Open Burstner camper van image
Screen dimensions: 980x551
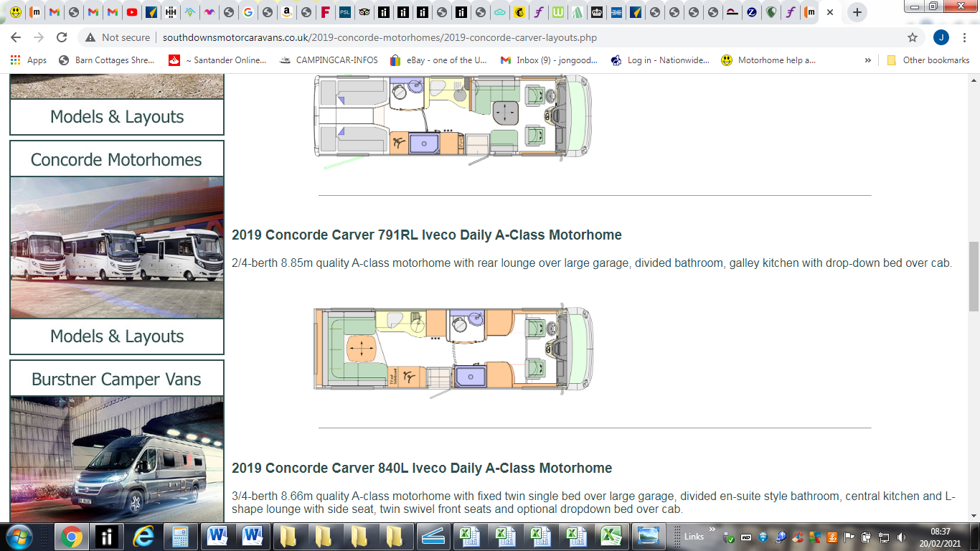[x=117, y=459]
